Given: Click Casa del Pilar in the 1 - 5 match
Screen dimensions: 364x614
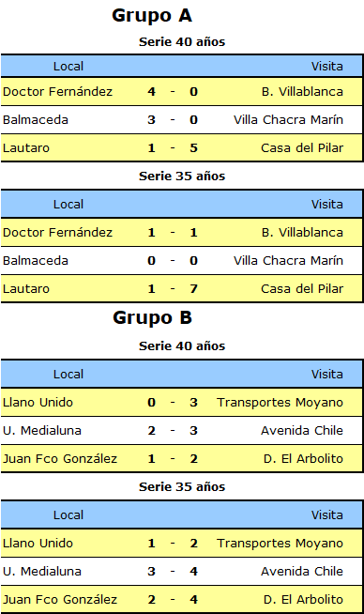Looking at the screenshot, I should (x=302, y=148).
